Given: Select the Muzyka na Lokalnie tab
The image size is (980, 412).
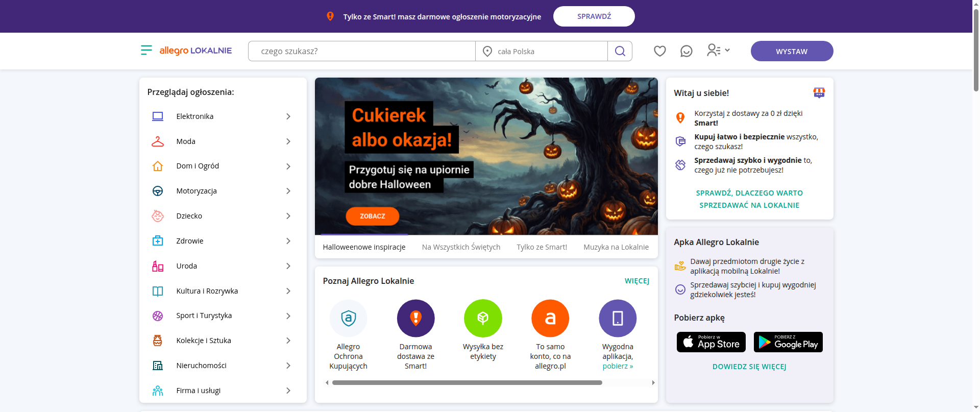Looking at the screenshot, I should (616, 247).
